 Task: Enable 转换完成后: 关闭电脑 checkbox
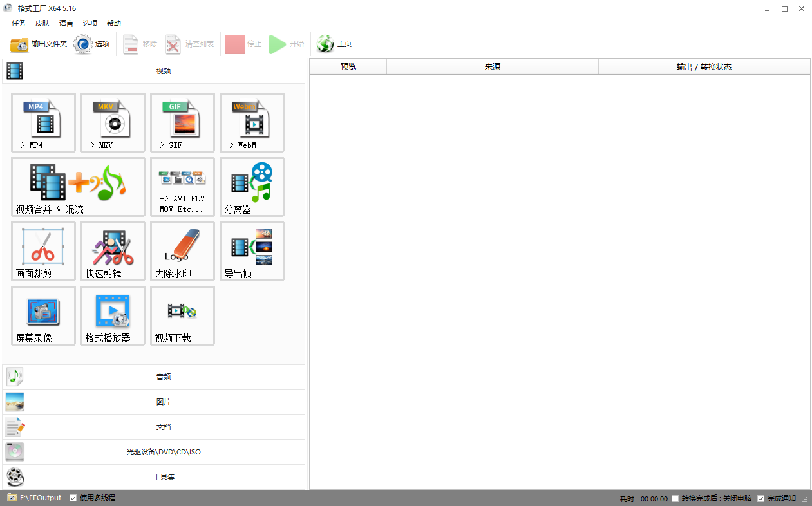point(675,498)
